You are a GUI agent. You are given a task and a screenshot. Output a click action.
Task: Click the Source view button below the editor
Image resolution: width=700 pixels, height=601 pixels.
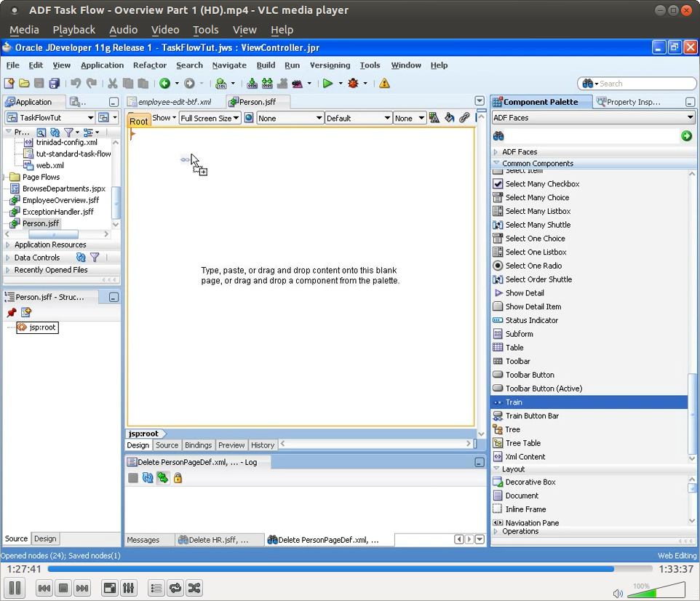point(167,445)
